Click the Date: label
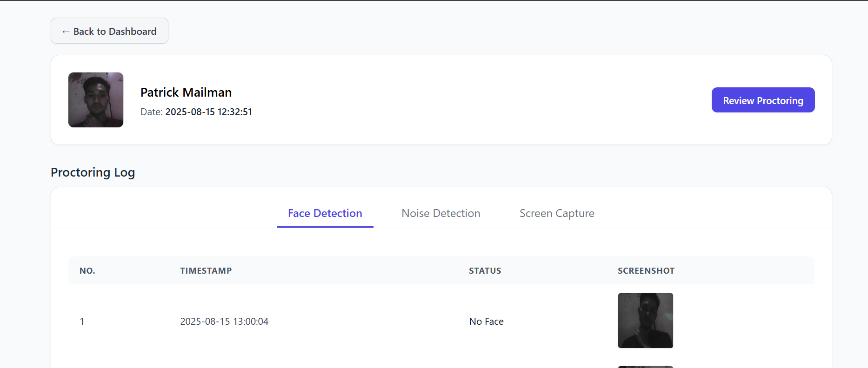 click(151, 112)
